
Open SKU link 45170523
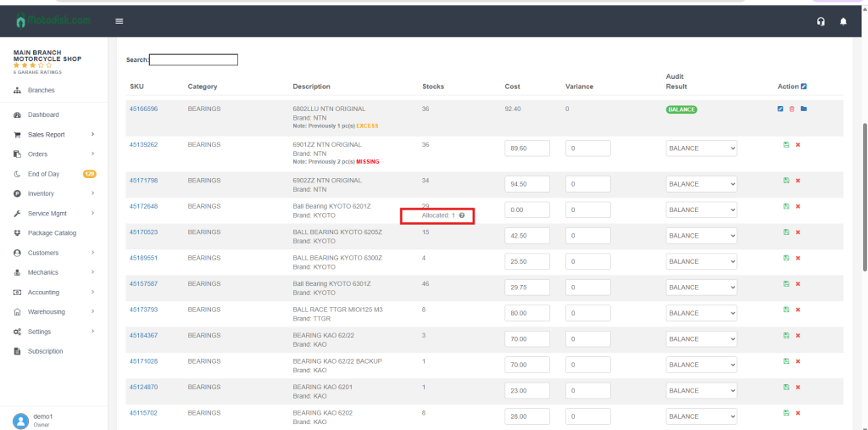point(143,232)
